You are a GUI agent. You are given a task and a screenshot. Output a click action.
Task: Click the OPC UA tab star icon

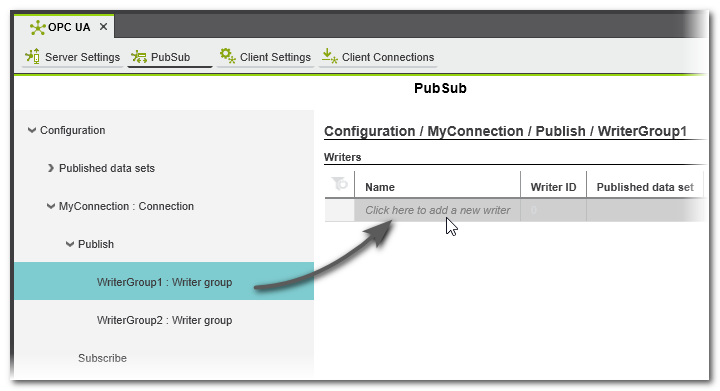pyautogui.click(x=37, y=28)
